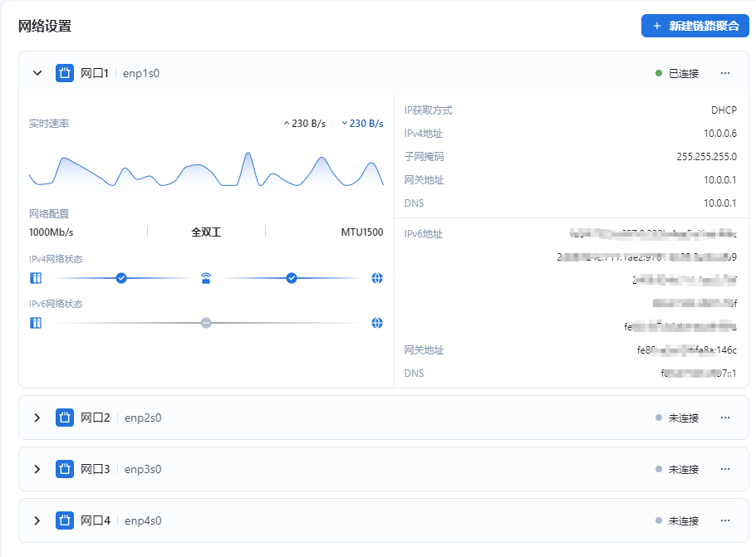The height and width of the screenshot is (557, 756).
Task: Click the IPv4 status internet globe icon
Action: pos(377,278)
